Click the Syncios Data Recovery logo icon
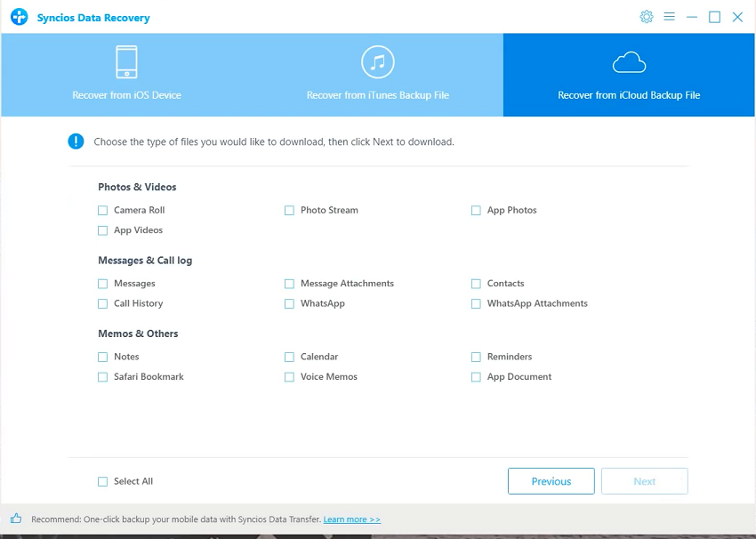The width and height of the screenshot is (756, 539). (x=20, y=17)
